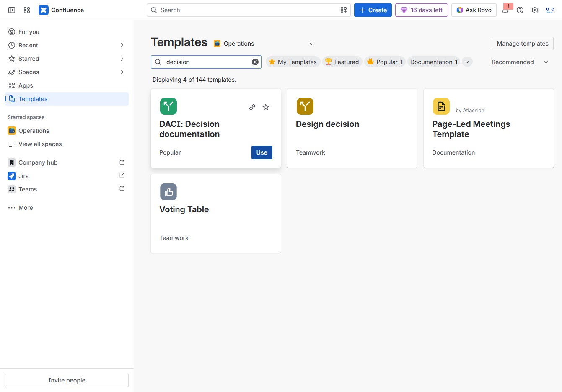Select Templates in the sidebar
The height and width of the screenshot is (392, 562).
pyautogui.click(x=67, y=99)
